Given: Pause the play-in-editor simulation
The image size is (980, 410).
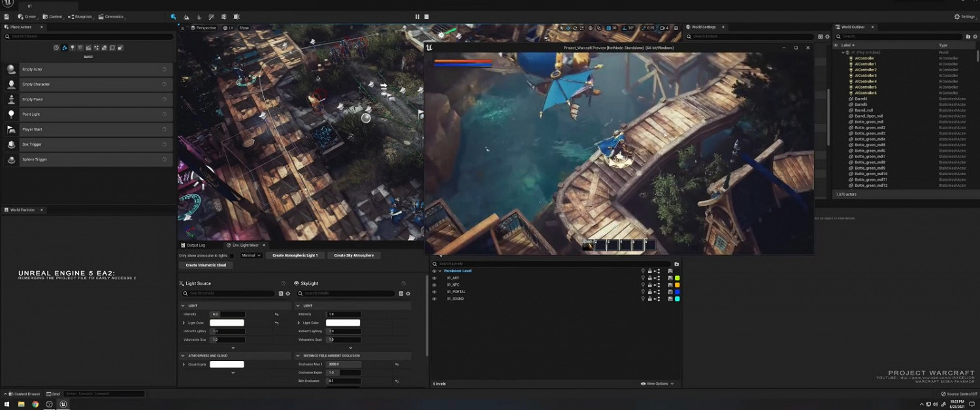Looking at the screenshot, I should (417, 16).
